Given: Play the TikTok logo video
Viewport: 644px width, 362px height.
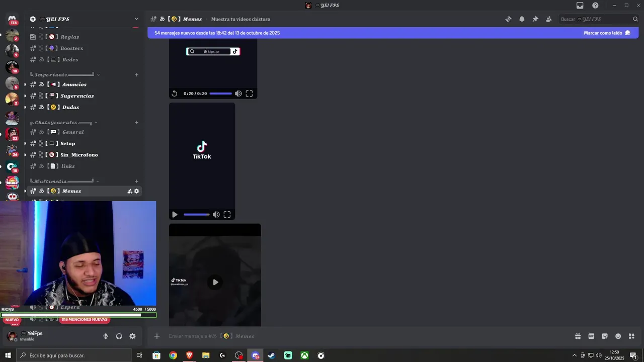Looking at the screenshot, I should pos(175,215).
